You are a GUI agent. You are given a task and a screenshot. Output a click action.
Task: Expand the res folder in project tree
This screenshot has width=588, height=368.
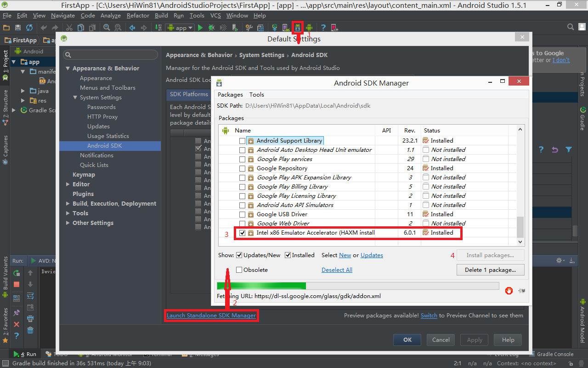coord(23,101)
